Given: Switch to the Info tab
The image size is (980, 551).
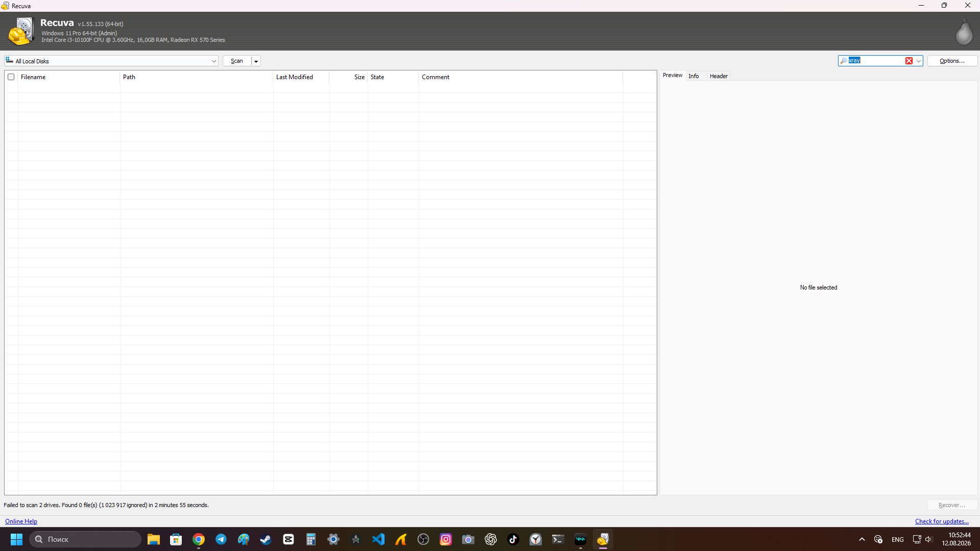Looking at the screenshot, I should click(x=694, y=76).
